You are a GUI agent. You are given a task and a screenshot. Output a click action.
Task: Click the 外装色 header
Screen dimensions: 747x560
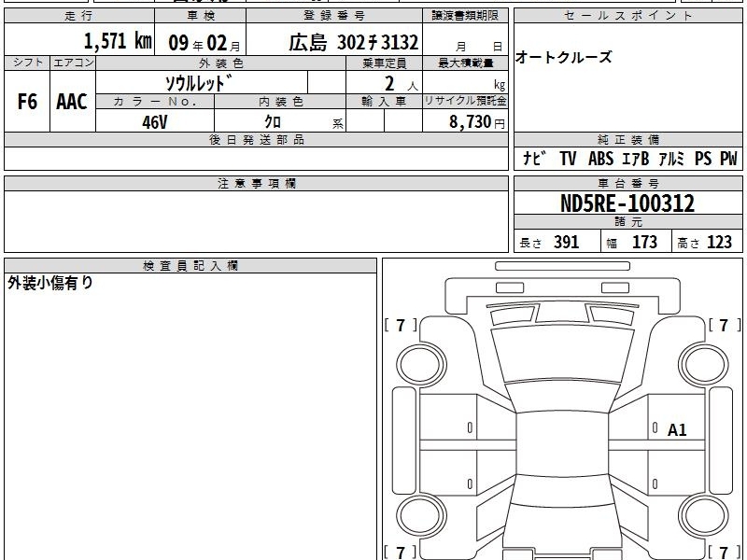coord(221,63)
